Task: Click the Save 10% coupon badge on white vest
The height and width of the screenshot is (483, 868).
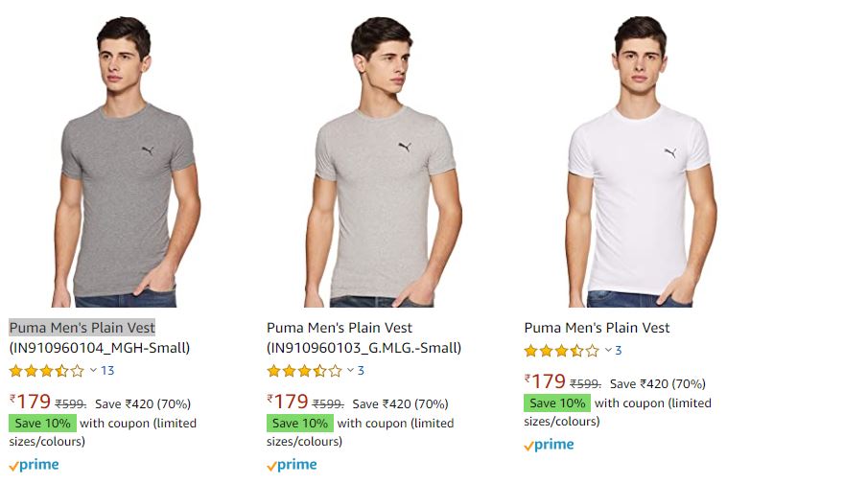Action: click(557, 403)
